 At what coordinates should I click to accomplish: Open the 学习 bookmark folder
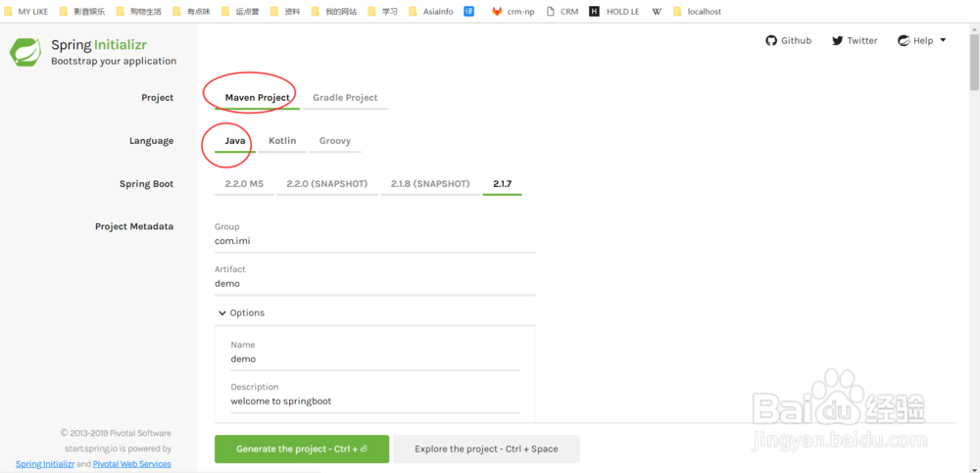(x=382, y=11)
